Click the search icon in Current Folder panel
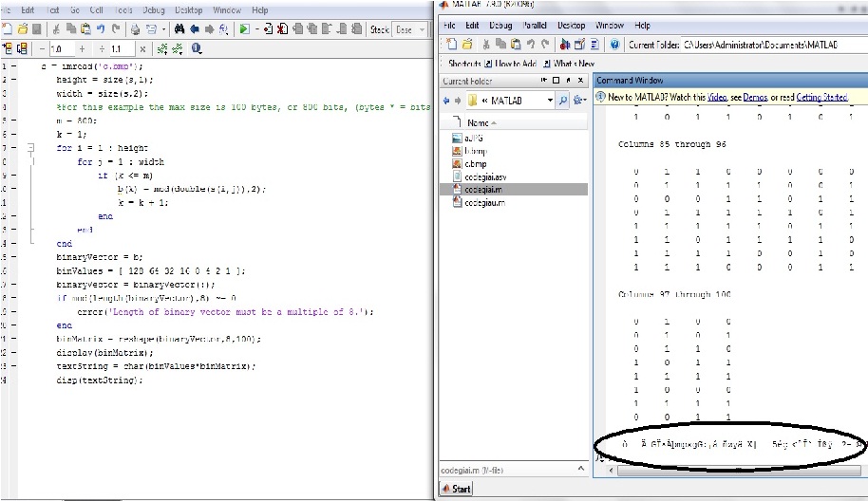The image size is (868, 501). click(563, 100)
